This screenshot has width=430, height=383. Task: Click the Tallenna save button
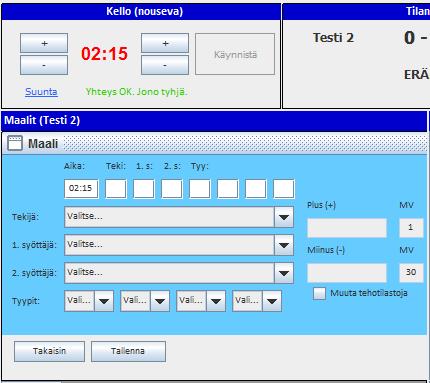click(128, 351)
